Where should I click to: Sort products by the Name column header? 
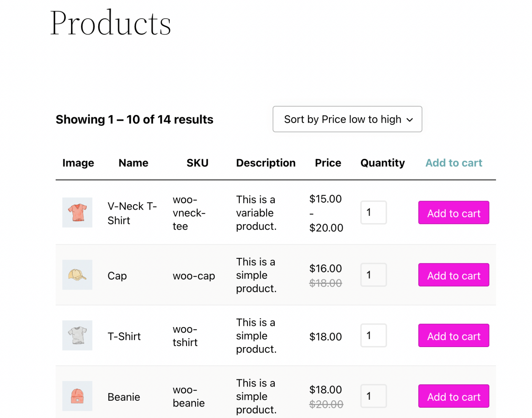tap(133, 163)
